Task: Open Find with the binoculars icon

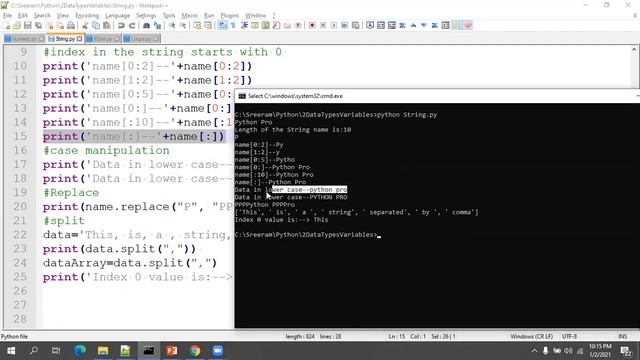Action: click(146, 25)
